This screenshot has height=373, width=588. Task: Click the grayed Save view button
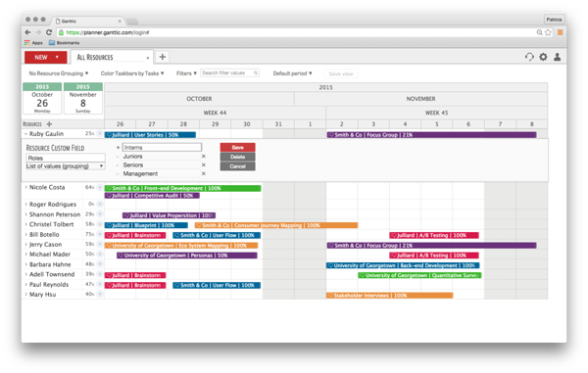click(x=341, y=73)
